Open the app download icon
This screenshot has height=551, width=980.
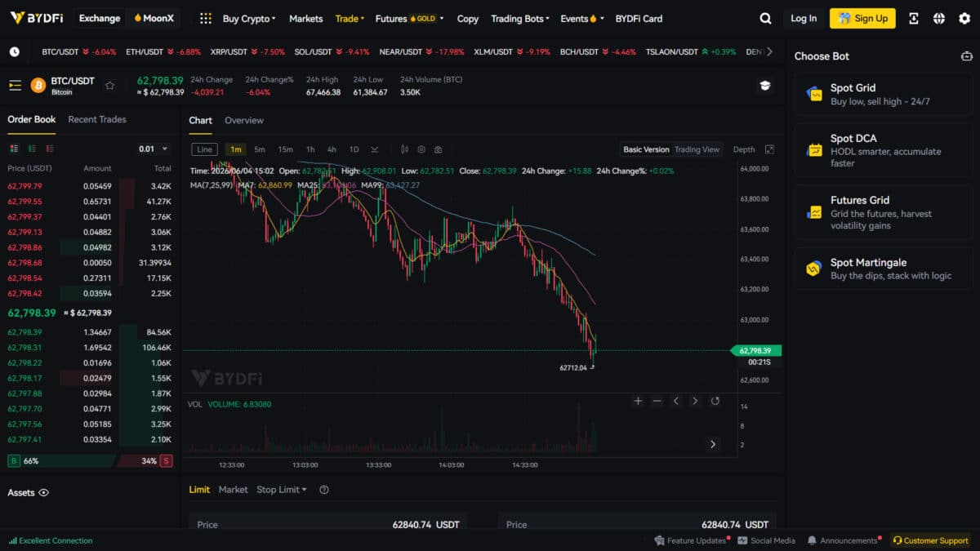click(x=913, y=18)
